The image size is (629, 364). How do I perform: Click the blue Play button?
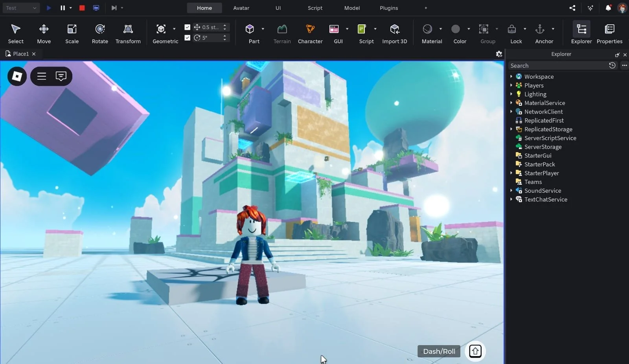tap(49, 8)
